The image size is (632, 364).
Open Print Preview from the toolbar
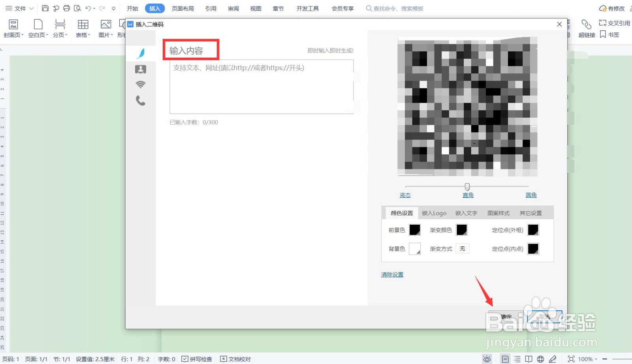(x=77, y=8)
